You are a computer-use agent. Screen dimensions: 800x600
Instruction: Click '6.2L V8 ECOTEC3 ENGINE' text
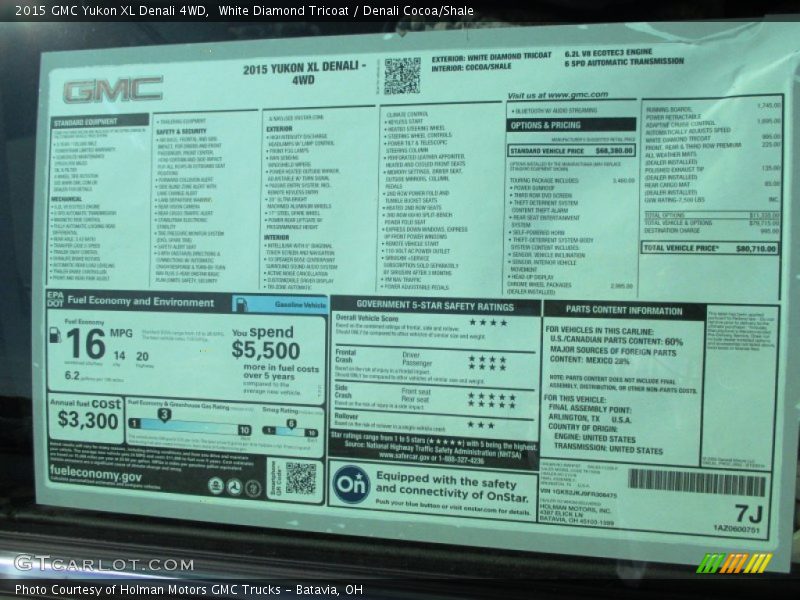(608, 53)
